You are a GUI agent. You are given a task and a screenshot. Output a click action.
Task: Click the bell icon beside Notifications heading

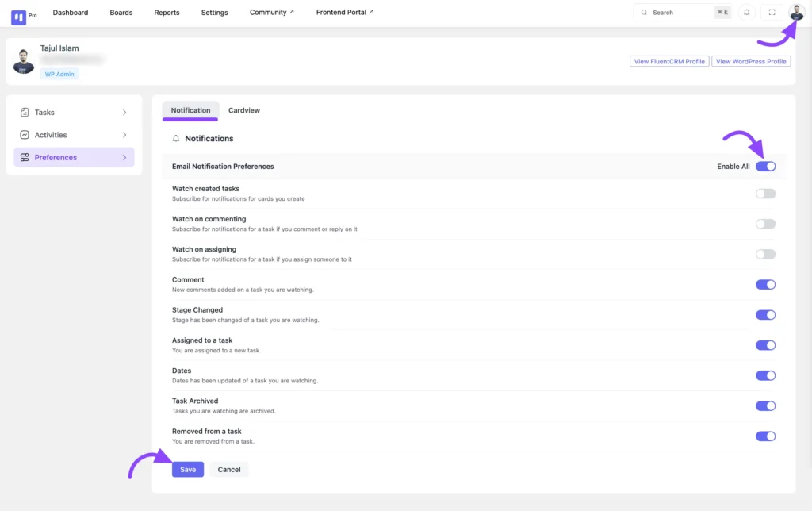175,138
